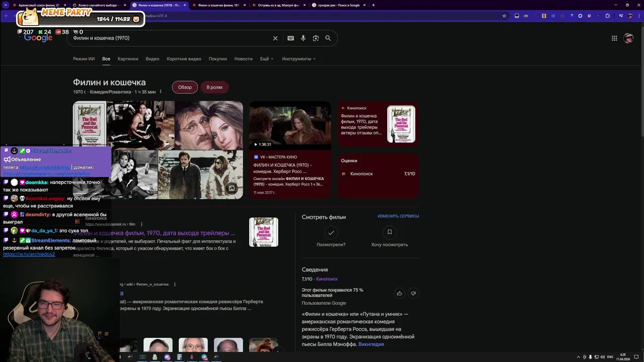The width and height of the screenshot is (644, 362).
Task: Like the film with the thumbs up icon
Action: pos(399,293)
